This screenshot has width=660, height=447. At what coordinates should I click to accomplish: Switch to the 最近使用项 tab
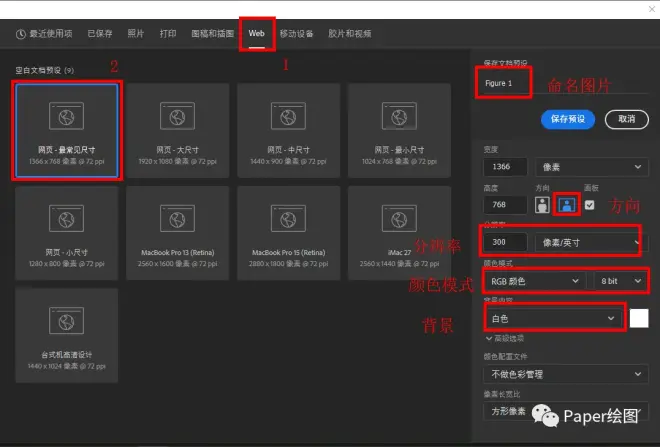[x=44, y=34]
